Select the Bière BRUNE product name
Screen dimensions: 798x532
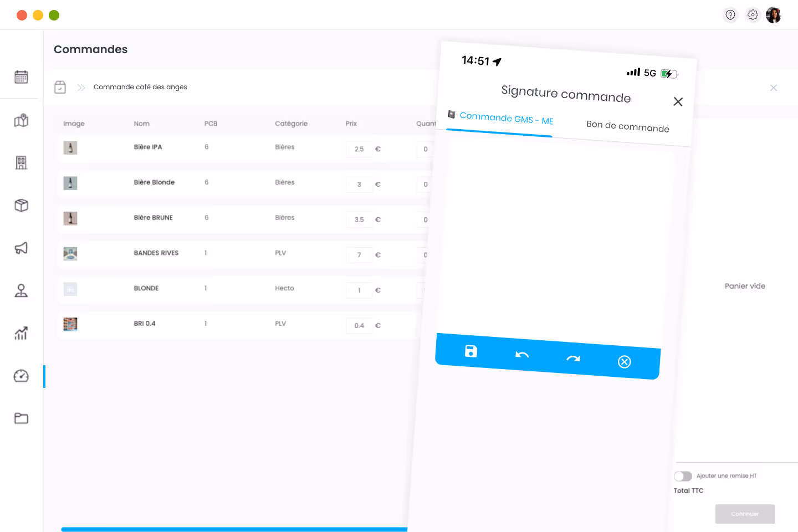pos(154,218)
